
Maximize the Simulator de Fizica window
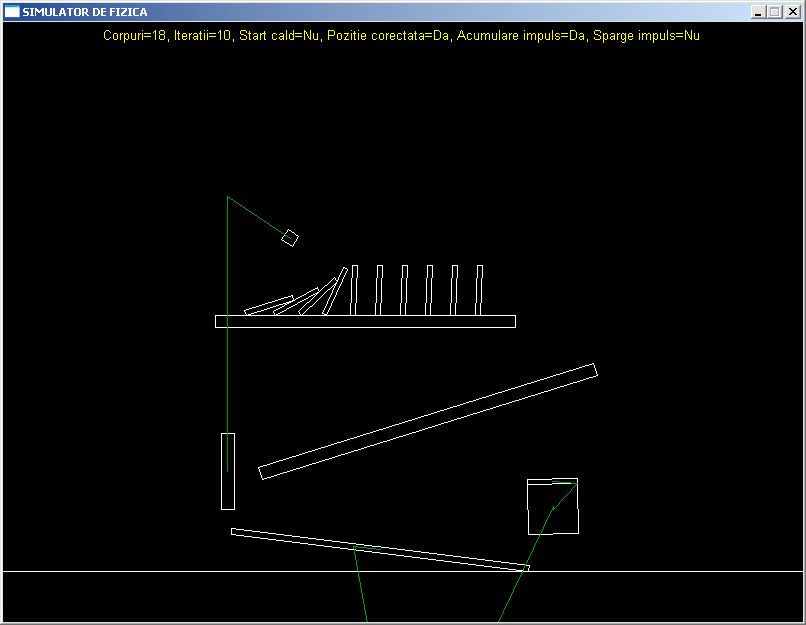point(775,12)
